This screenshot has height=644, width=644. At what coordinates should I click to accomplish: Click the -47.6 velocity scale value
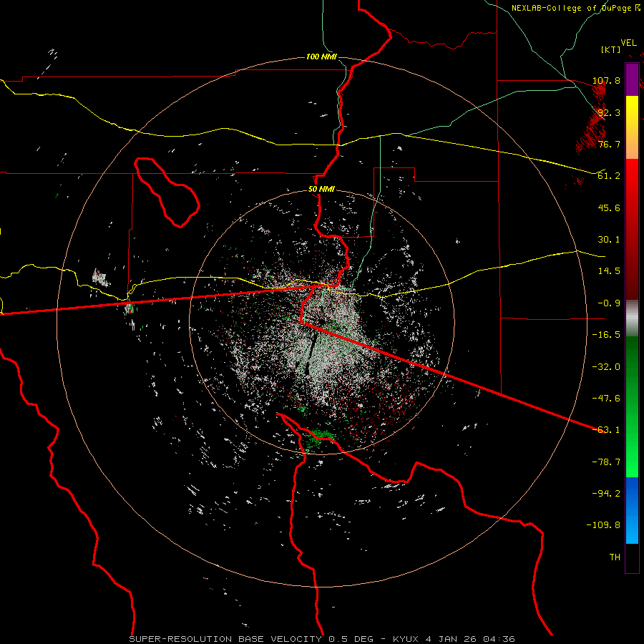pyautogui.click(x=606, y=399)
